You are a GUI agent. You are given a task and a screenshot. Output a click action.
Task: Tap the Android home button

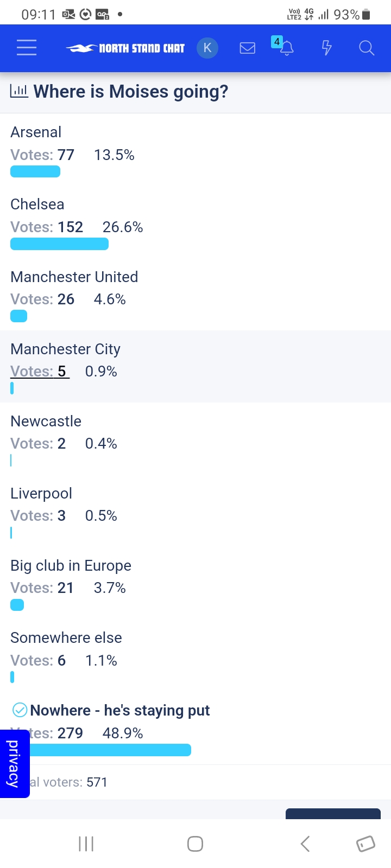tap(195, 844)
